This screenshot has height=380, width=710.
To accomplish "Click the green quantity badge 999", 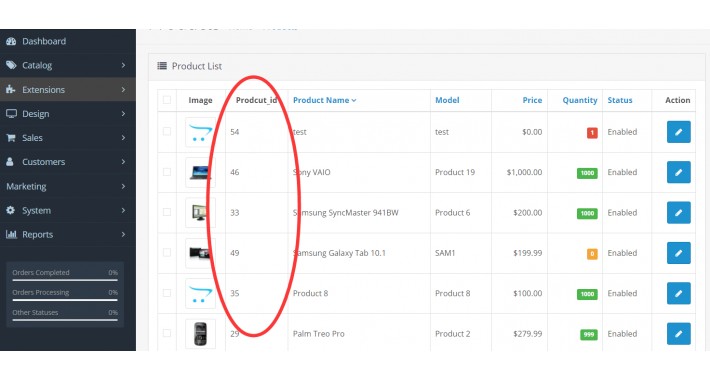I will [x=589, y=334].
